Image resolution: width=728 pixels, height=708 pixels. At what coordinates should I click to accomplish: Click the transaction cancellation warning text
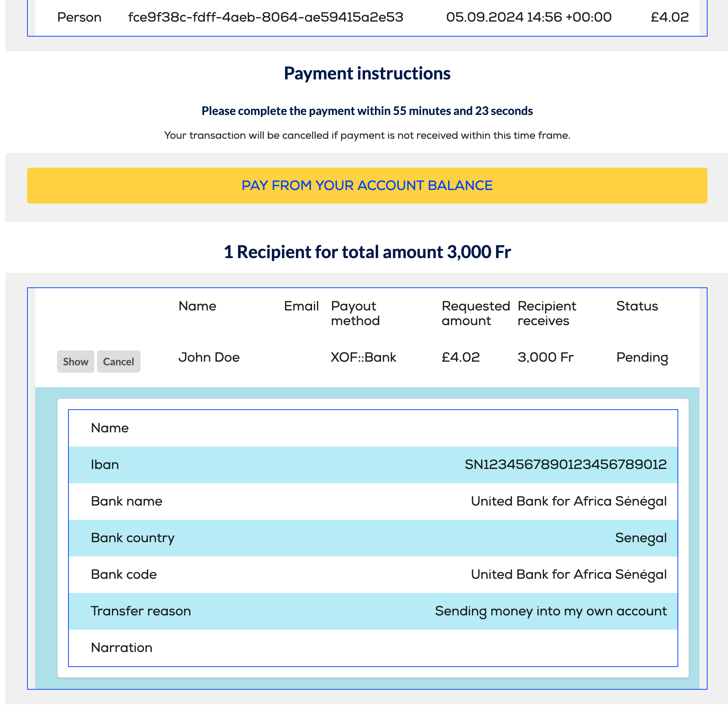(x=367, y=135)
